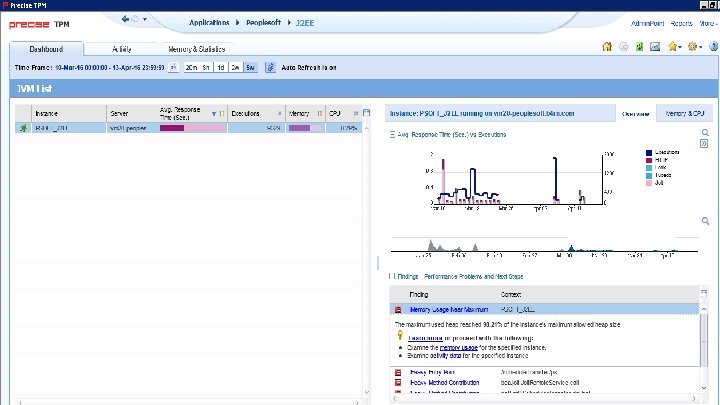Select the 5w time frame button

tap(250, 68)
